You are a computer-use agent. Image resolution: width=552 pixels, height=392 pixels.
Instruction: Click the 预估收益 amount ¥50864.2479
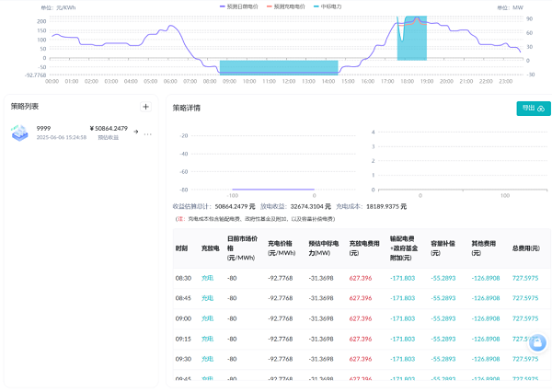click(109, 128)
